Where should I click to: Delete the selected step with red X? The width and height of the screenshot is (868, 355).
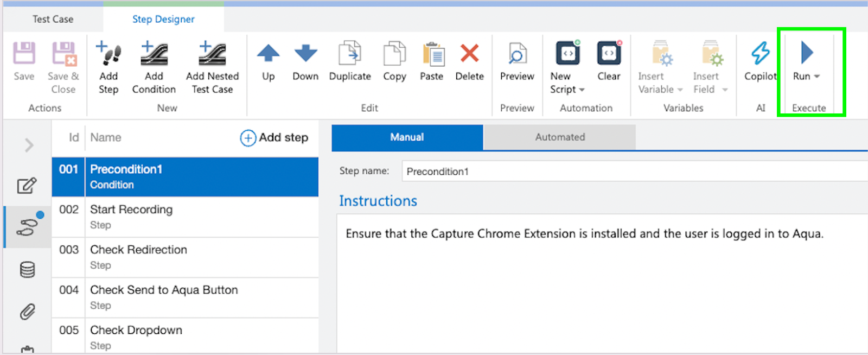(469, 54)
